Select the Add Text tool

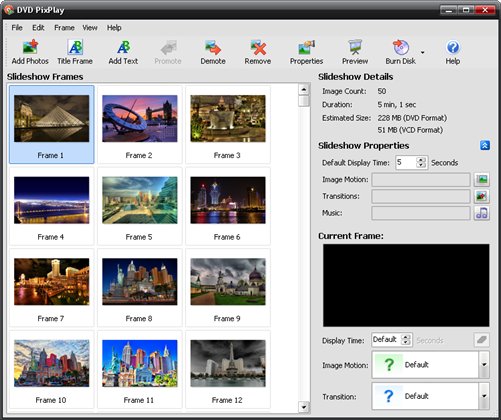[x=123, y=52]
